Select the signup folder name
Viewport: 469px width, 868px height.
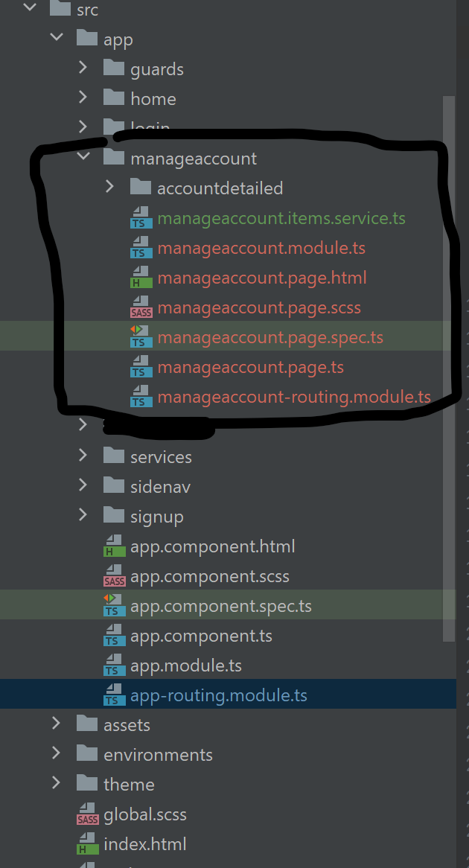(x=156, y=517)
